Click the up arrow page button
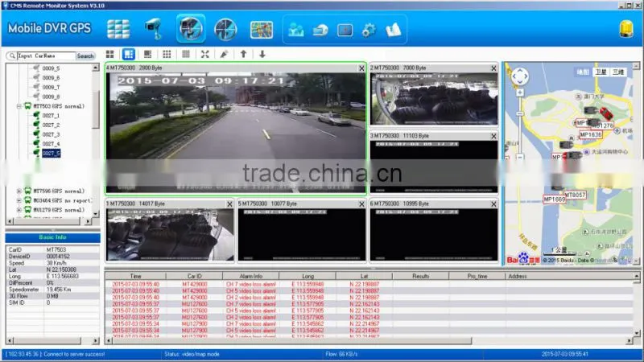 tap(243, 54)
